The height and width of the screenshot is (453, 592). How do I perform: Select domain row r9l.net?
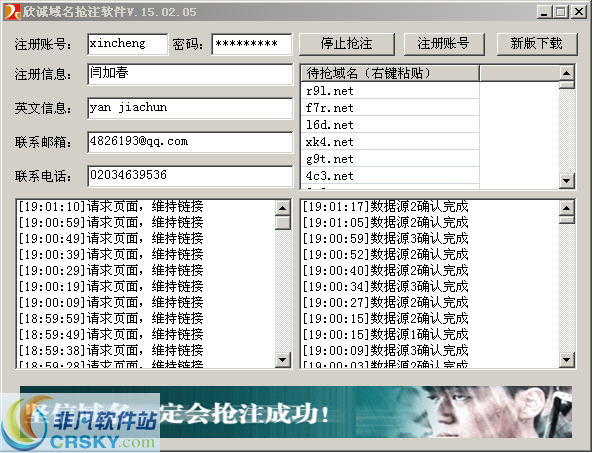[x=390, y=91]
